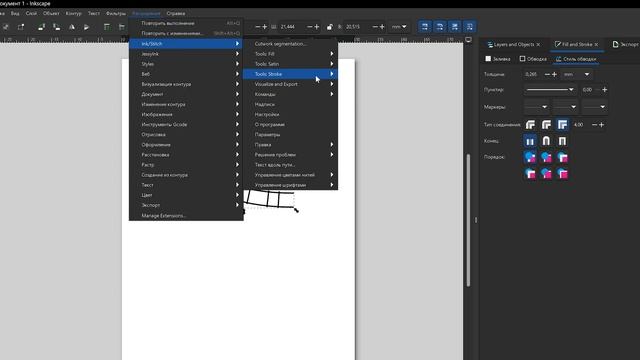Open the stroke width unit dropdown
This screenshot has width=640, height=360.
[x=576, y=74]
